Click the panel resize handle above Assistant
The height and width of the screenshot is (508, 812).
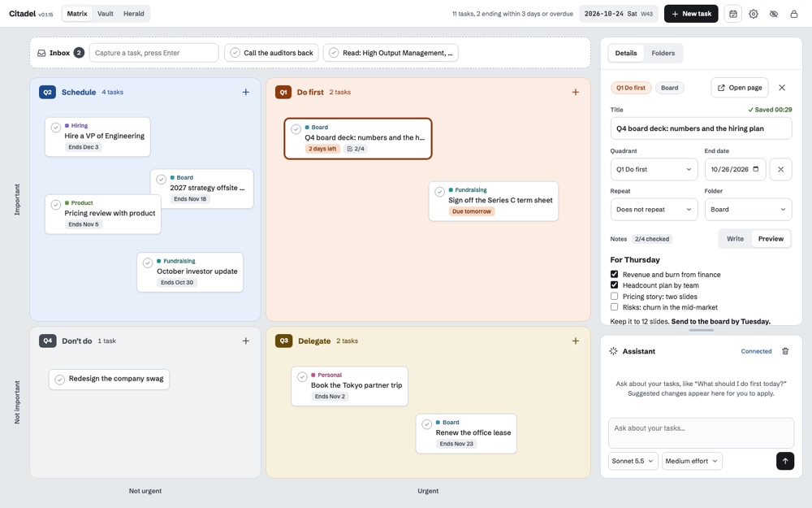(x=702, y=330)
